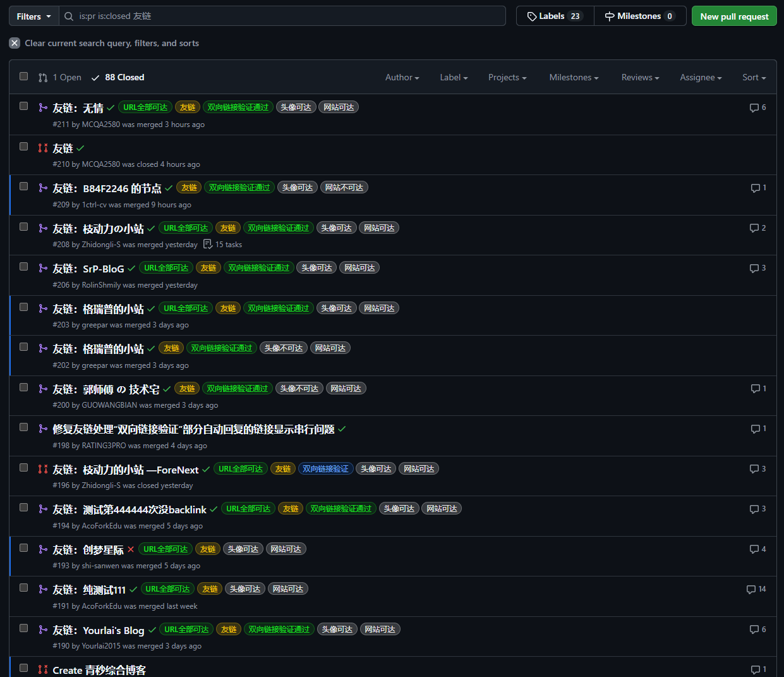This screenshot has height=677, width=784.
Task: Show the 88 Closed pull requests
Action: pos(118,77)
